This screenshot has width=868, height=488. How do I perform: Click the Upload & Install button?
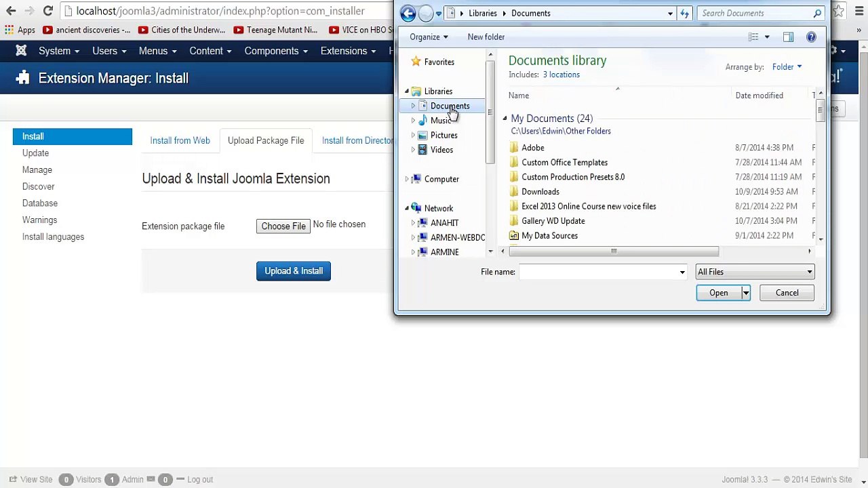pos(294,271)
